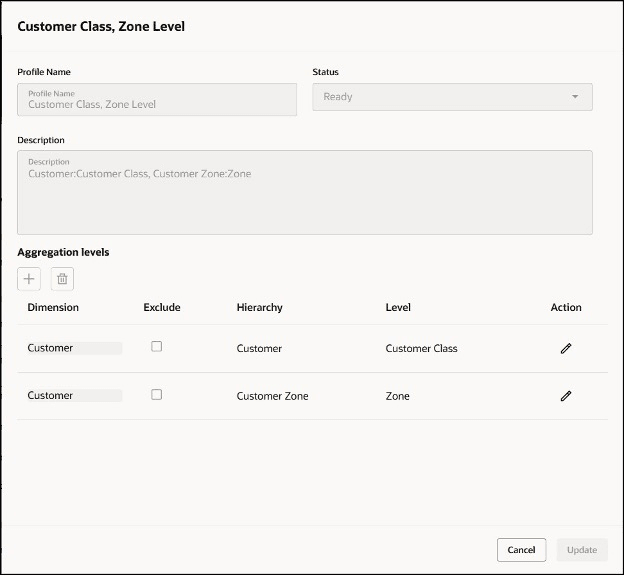624x576 pixels.
Task: Open the Status dropdown showing Ready
Action: click(x=452, y=97)
